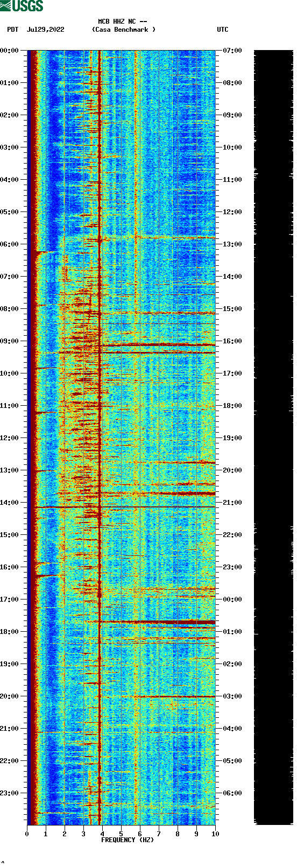Click the 06:00 PDT time label
297x868 pixels.
click(9, 244)
